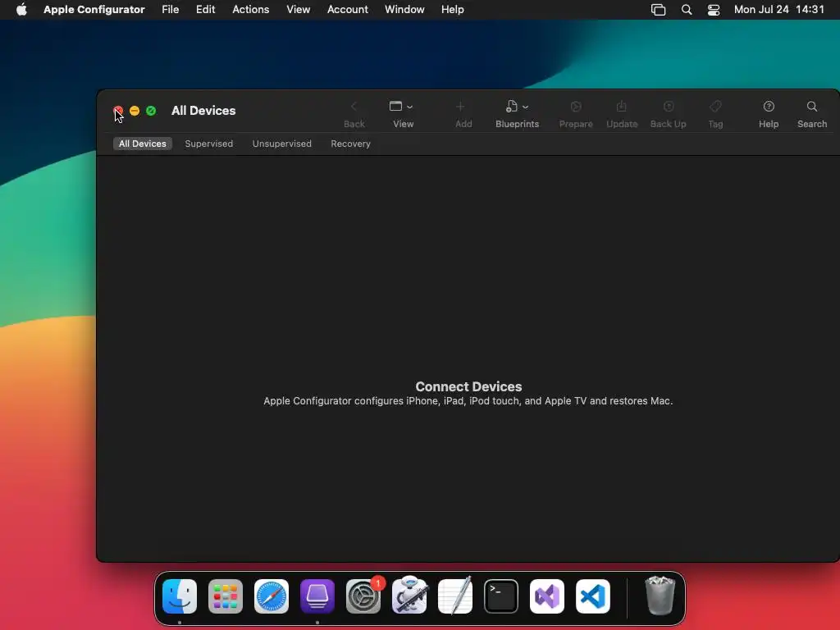Open System Settings from the Dock
This screenshot has height=630, width=840.
pos(363,596)
